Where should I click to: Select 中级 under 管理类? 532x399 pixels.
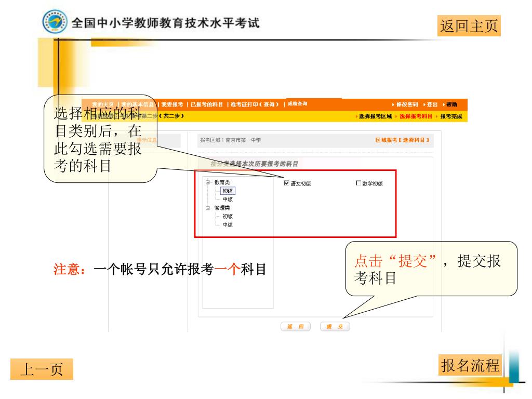pyautogui.click(x=228, y=225)
